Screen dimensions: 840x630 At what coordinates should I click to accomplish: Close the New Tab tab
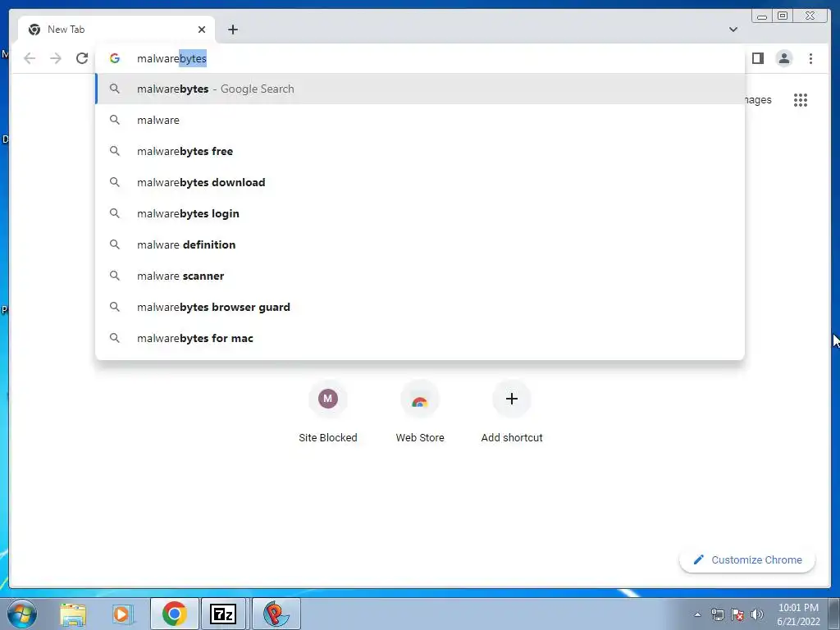click(202, 30)
